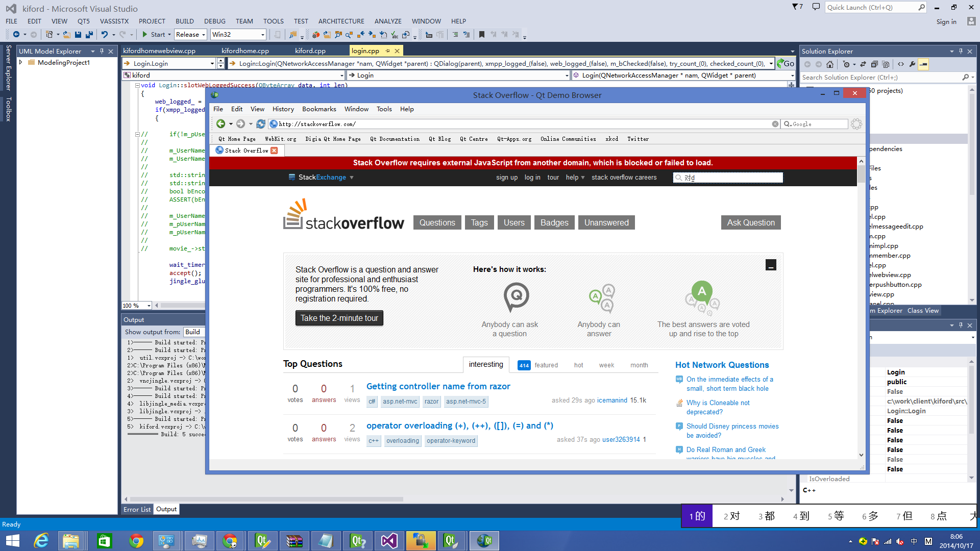Image resolution: width=980 pixels, height=551 pixels.
Task: Collapse the commented if(!m_pUse block outline
Action: [137, 134]
